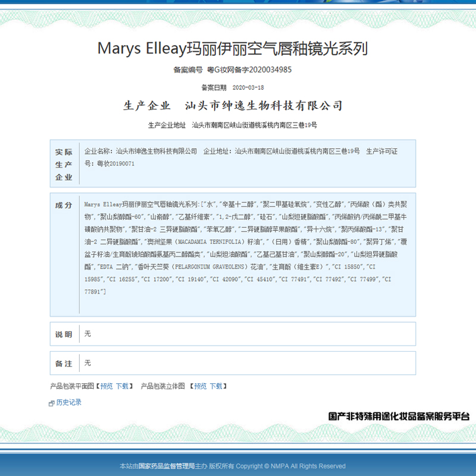Click the 实际生产企业 row label

coord(64,164)
